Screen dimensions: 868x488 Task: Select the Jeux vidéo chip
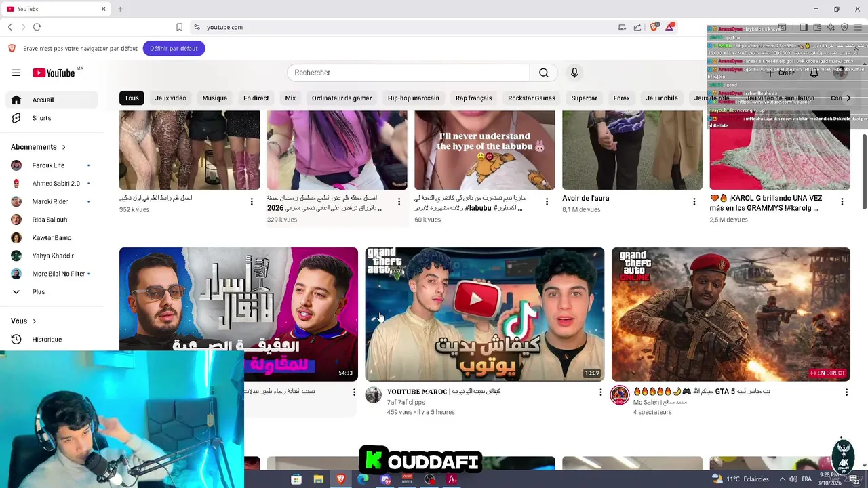click(170, 98)
